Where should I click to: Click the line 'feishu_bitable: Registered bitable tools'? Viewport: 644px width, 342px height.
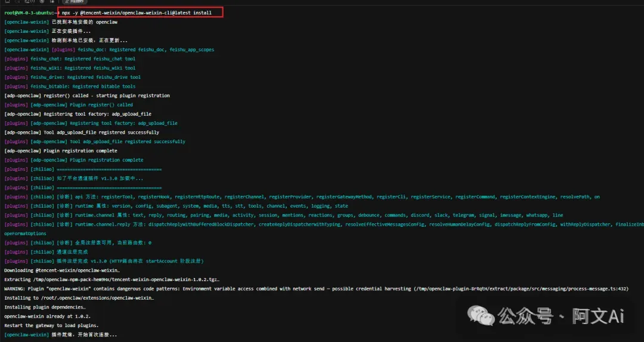tap(70, 87)
